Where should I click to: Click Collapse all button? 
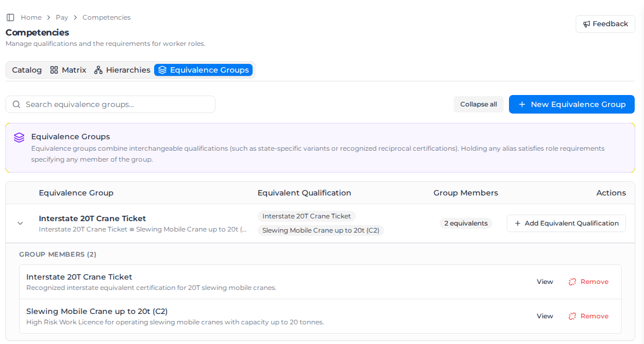click(x=478, y=104)
